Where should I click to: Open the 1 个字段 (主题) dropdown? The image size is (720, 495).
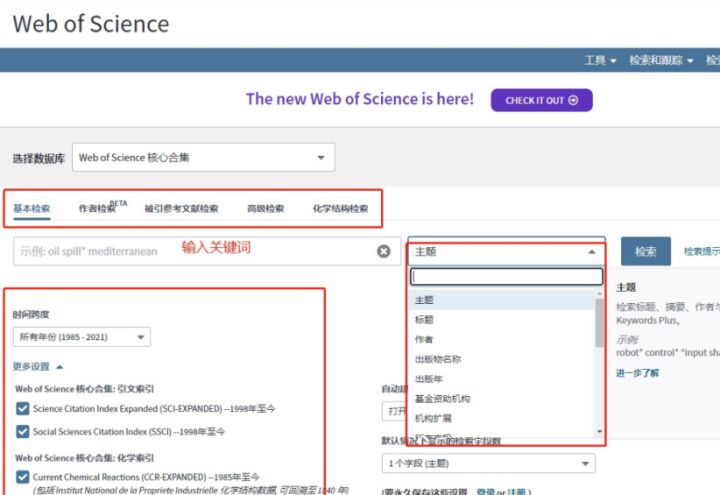tap(489, 463)
